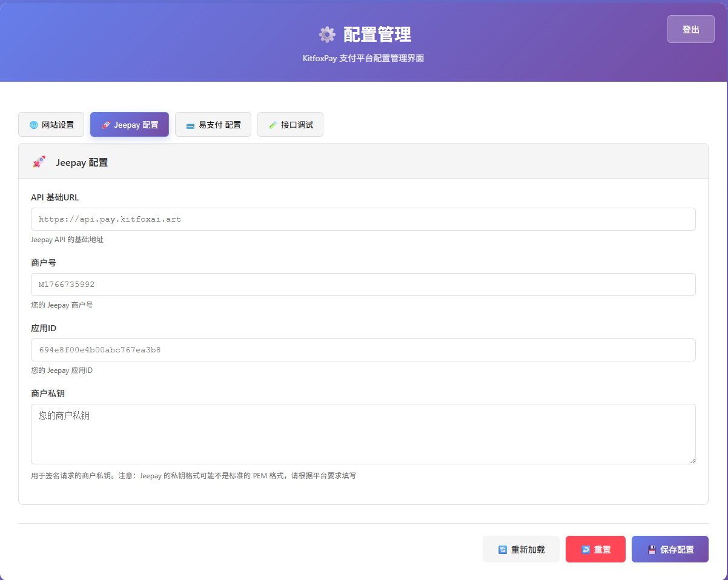Focus the 应用ID input field
728x580 pixels.
[x=363, y=350]
